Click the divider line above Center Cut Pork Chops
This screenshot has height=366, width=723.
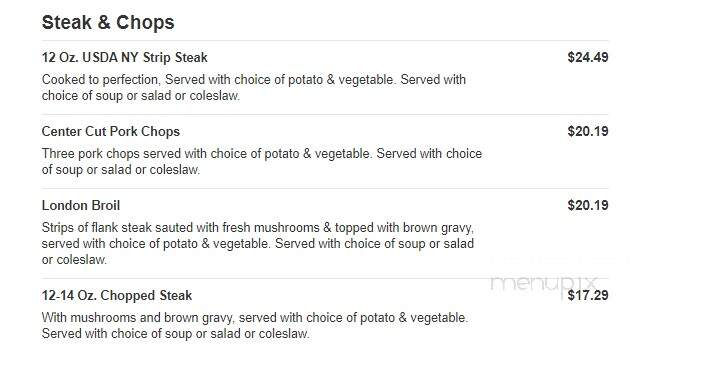(325, 114)
